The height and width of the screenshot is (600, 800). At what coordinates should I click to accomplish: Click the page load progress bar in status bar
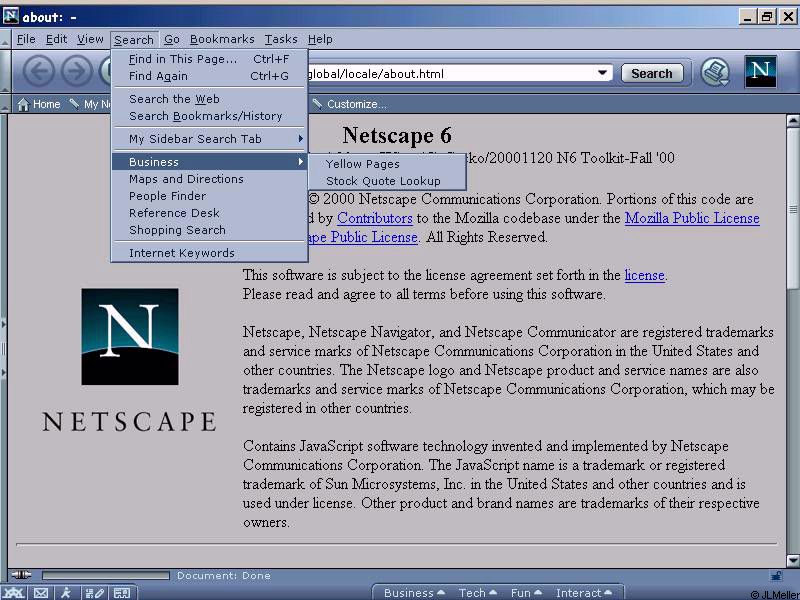[x=106, y=576]
